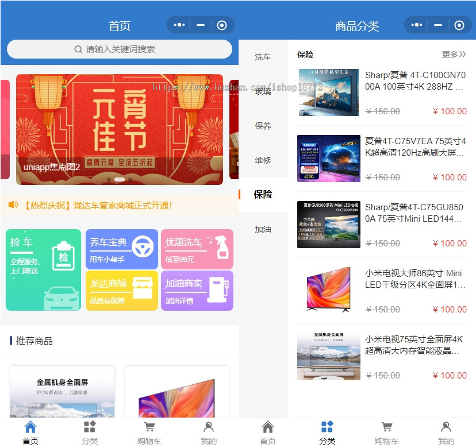The image size is (476, 448).
Task: Open the 元宵佳节 banner
Action: [x=120, y=129]
